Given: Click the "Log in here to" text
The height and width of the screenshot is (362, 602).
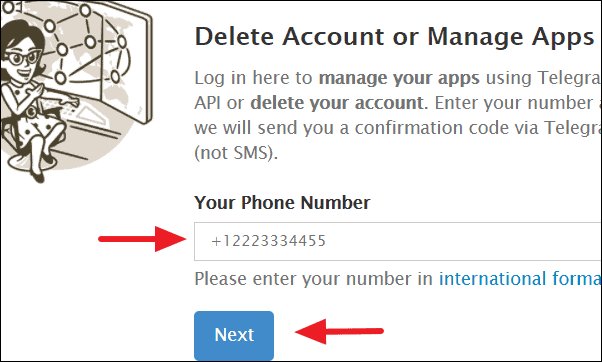Looking at the screenshot, I should tap(253, 78).
